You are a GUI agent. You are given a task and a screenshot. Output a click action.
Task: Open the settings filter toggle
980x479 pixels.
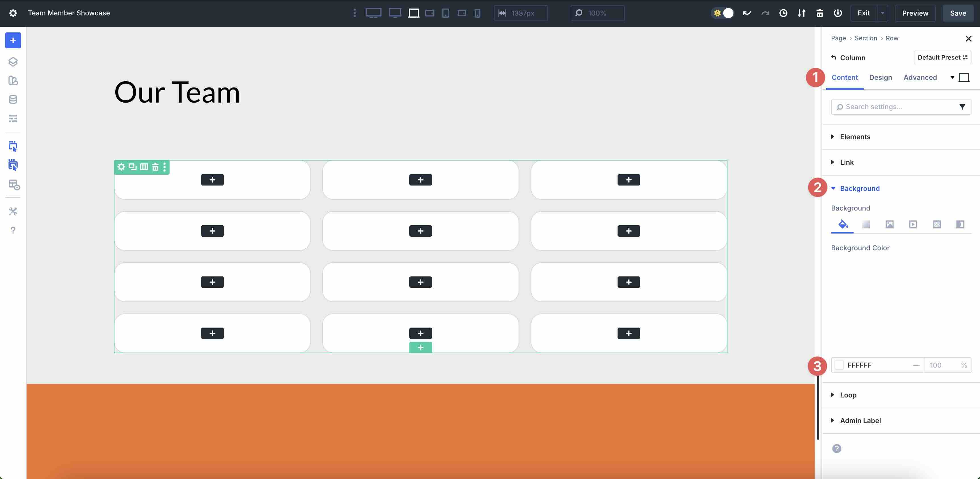tap(963, 107)
